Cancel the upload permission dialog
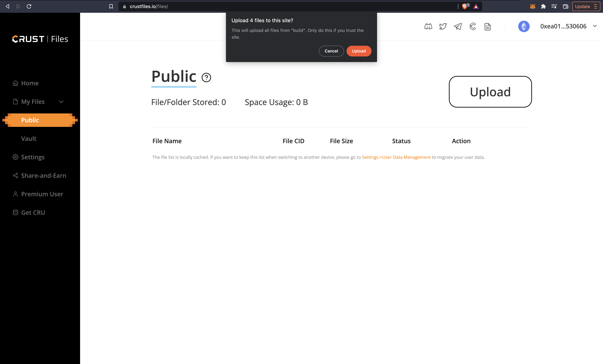The image size is (603, 364). point(331,51)
